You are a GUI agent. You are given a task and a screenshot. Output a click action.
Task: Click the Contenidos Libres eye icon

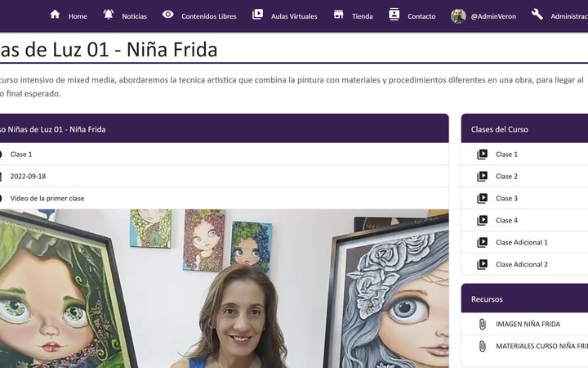[168, 15]
